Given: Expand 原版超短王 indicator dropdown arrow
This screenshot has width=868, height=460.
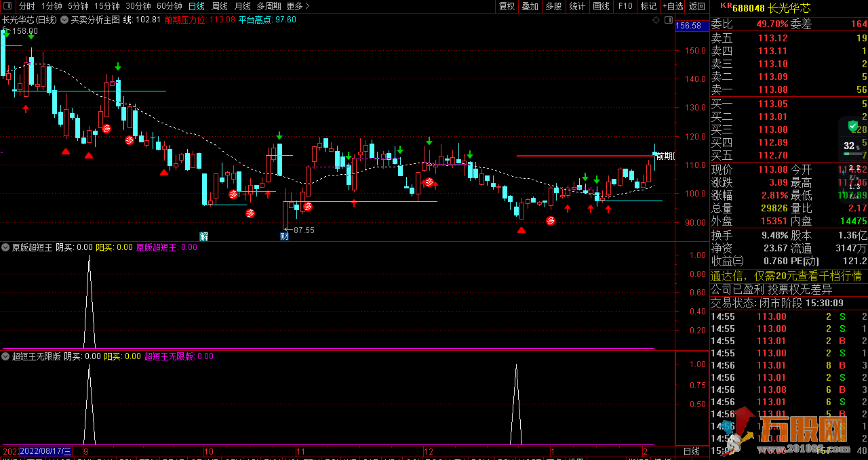Looking at the screenshot, I should (x=6, y=248).
